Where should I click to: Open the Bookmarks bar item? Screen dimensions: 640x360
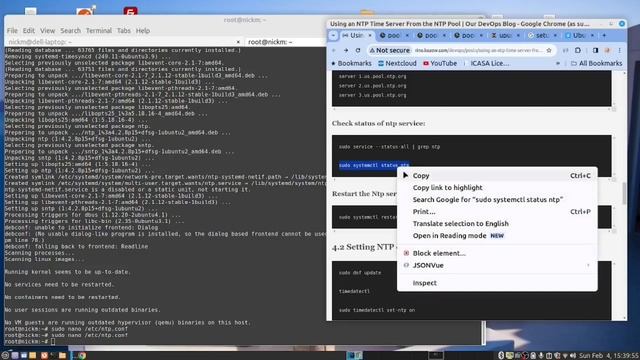click(351, 63)
